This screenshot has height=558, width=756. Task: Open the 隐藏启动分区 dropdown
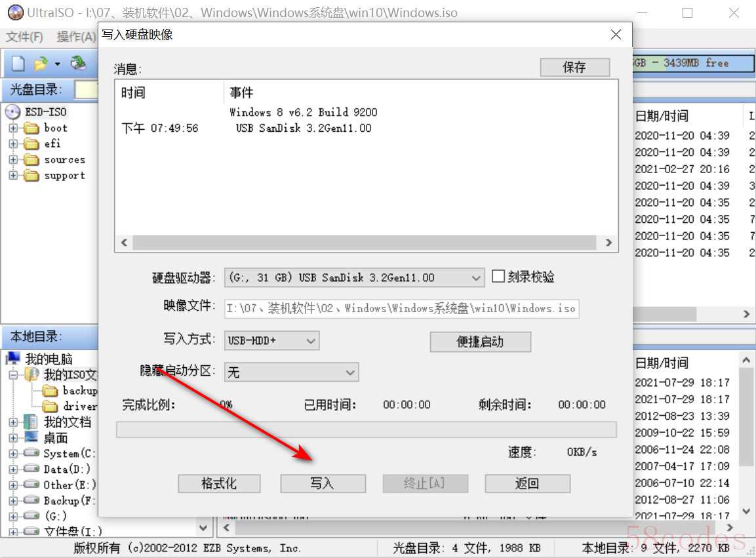click(291, 372)
